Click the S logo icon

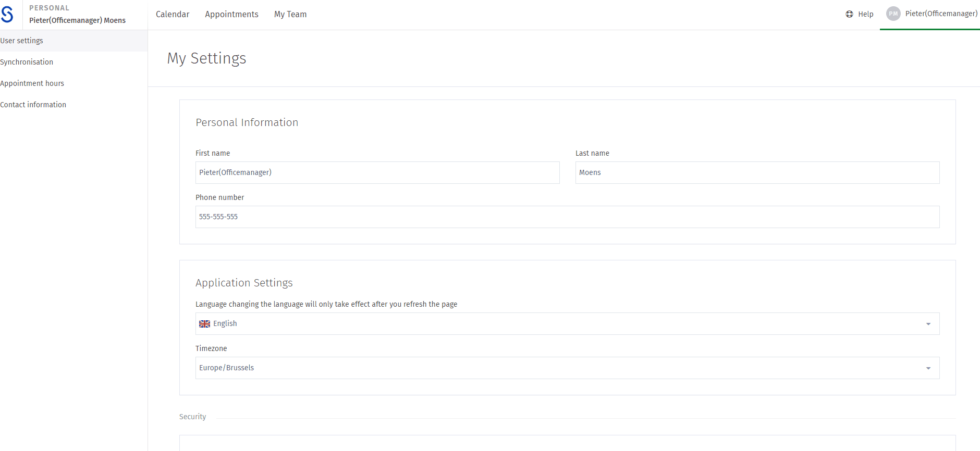tap(7, 14)
